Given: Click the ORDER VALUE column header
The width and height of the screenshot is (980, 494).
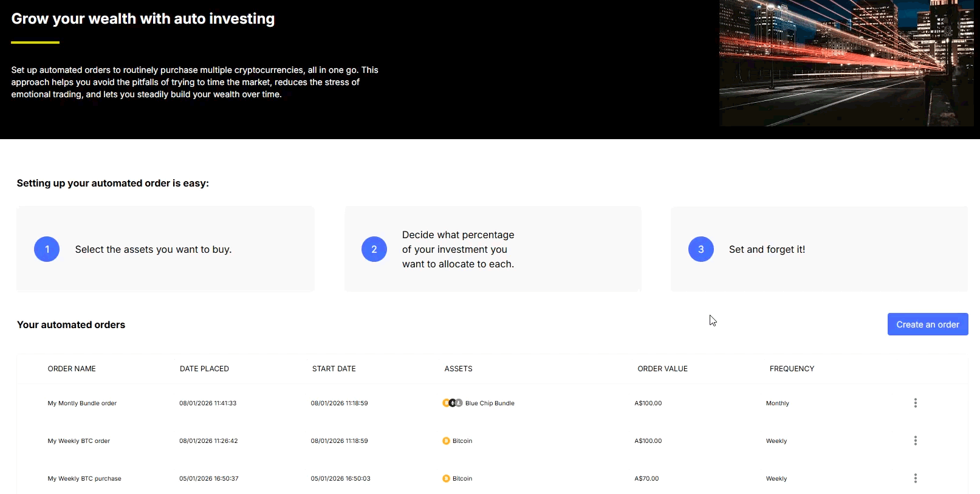Looking at the screenshot, I should pos(662,369).
